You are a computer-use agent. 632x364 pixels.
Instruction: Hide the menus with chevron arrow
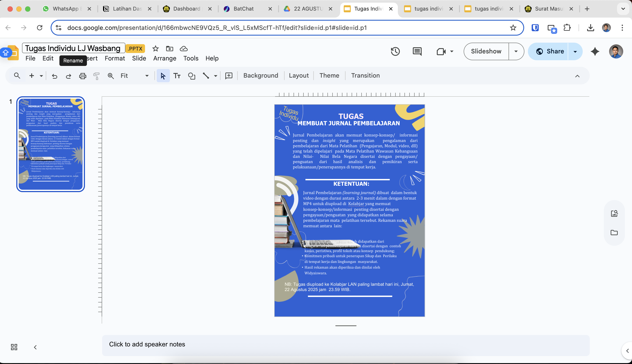(x=577, y=76)
